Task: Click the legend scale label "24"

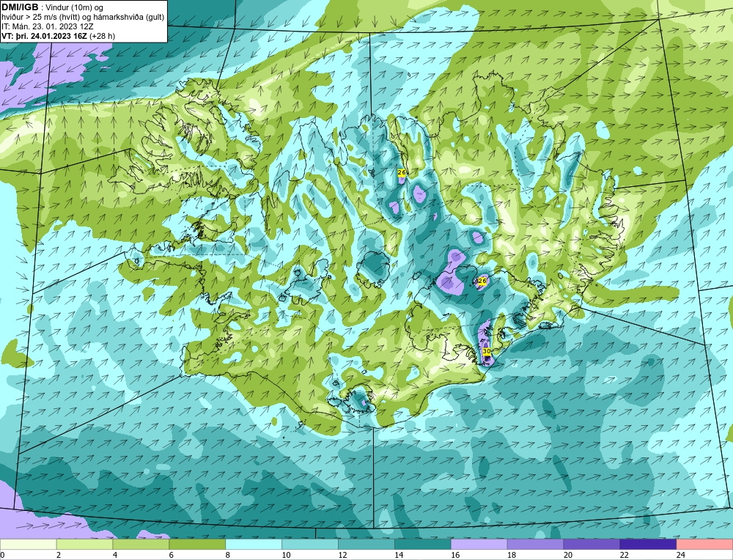Action: coord(681,556)
